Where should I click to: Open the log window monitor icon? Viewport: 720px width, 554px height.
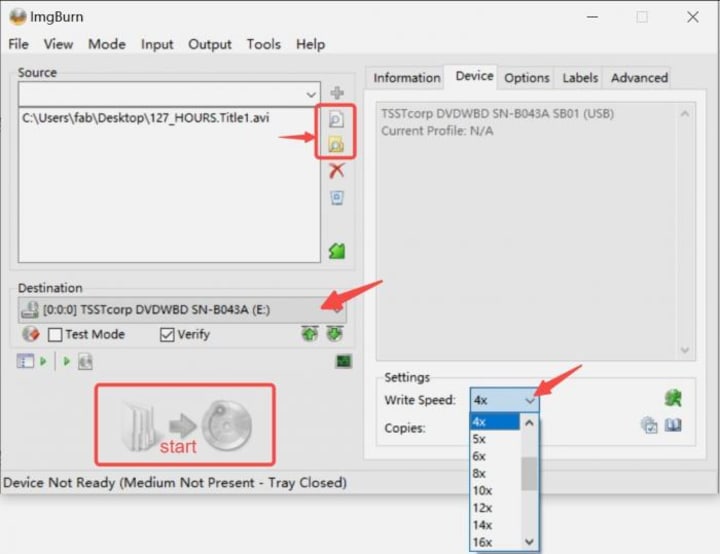(x=344, y=362)
